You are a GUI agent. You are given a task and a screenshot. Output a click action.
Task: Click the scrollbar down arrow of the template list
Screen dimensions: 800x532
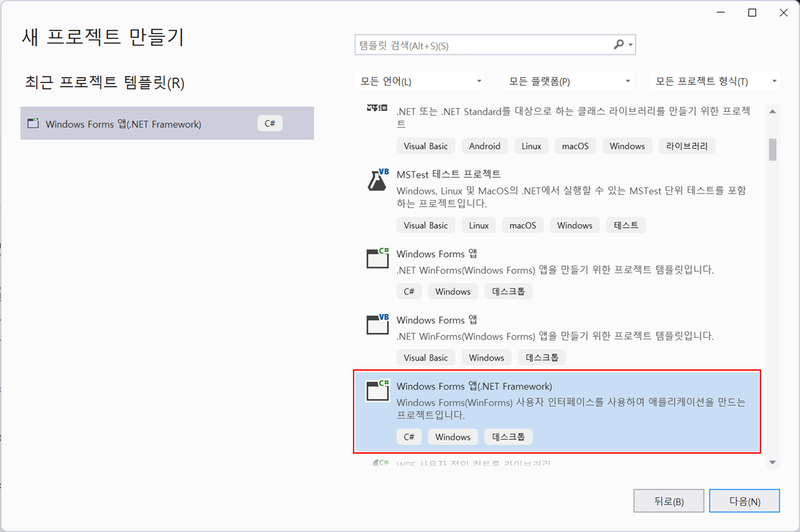(772, 462)
